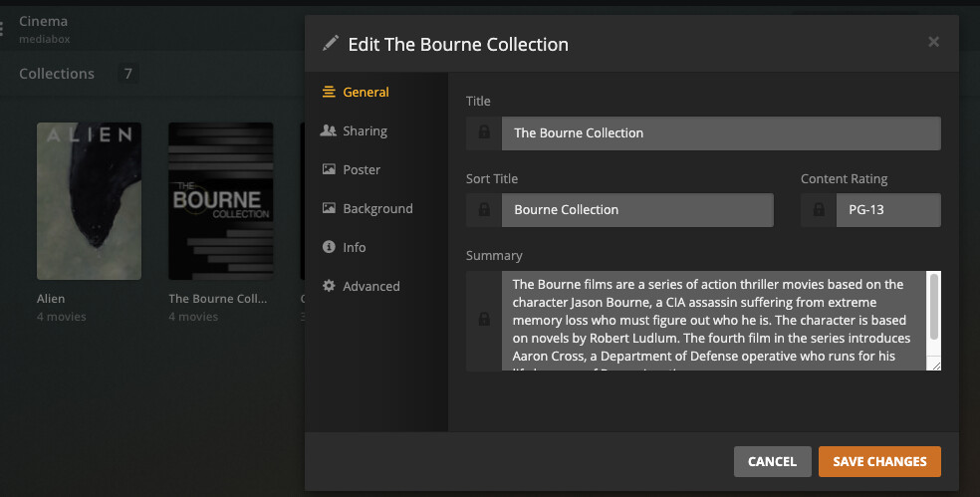Click 'The Bourne Coll...' title link
This screenshot has width=980, height=497.
click(x=217, y=299)
